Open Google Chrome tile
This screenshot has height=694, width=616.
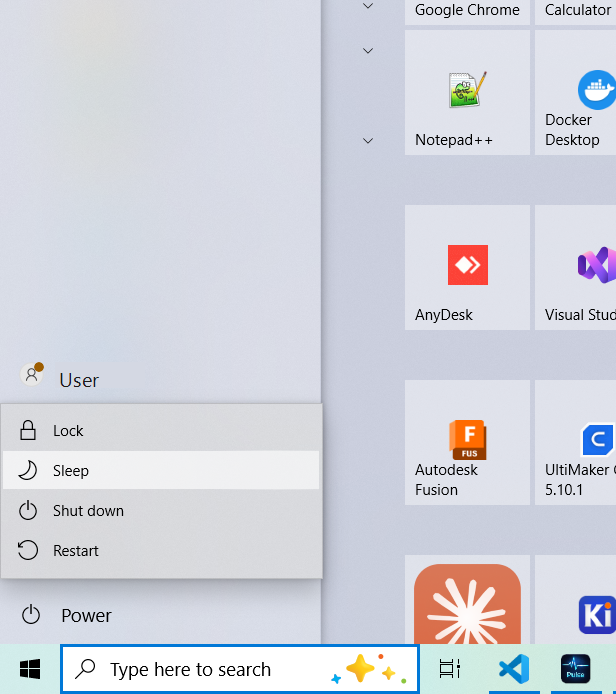(467, 12)
